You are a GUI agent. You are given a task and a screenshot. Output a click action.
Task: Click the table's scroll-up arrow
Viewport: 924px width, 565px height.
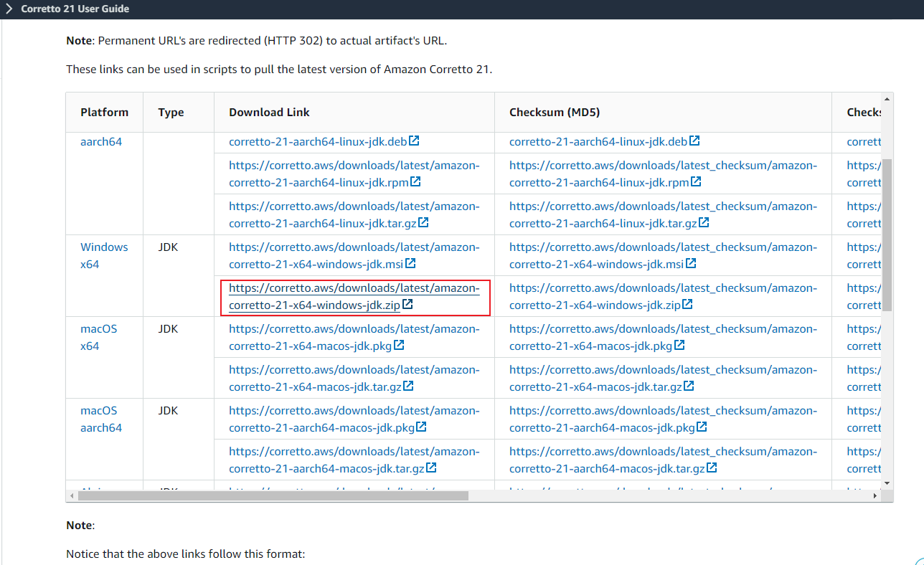(887, 98)
